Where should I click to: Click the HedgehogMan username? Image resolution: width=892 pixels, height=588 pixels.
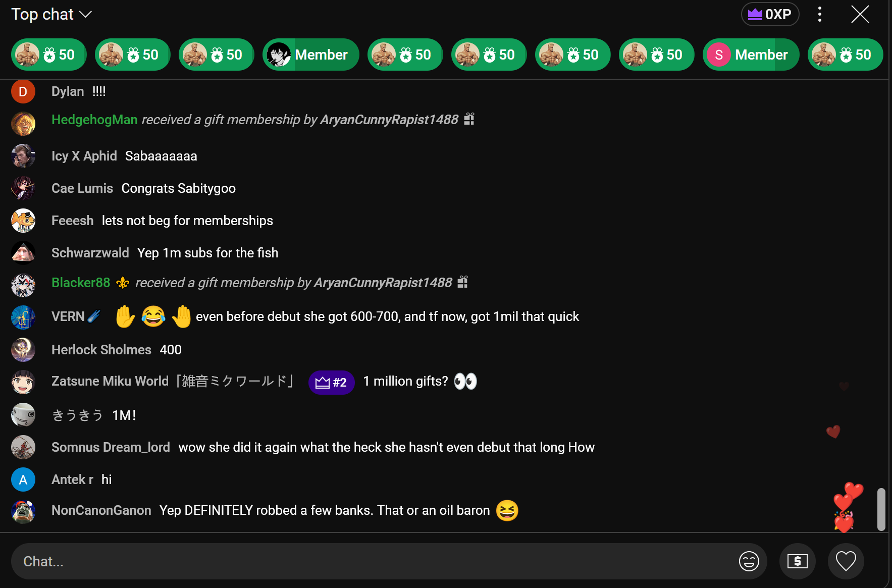pos(94,120)
